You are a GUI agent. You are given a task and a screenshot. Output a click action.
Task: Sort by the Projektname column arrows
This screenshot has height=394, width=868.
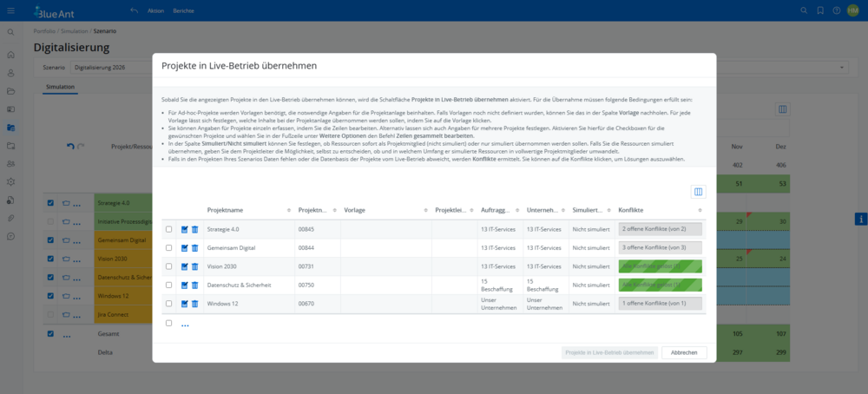(288, 211)
